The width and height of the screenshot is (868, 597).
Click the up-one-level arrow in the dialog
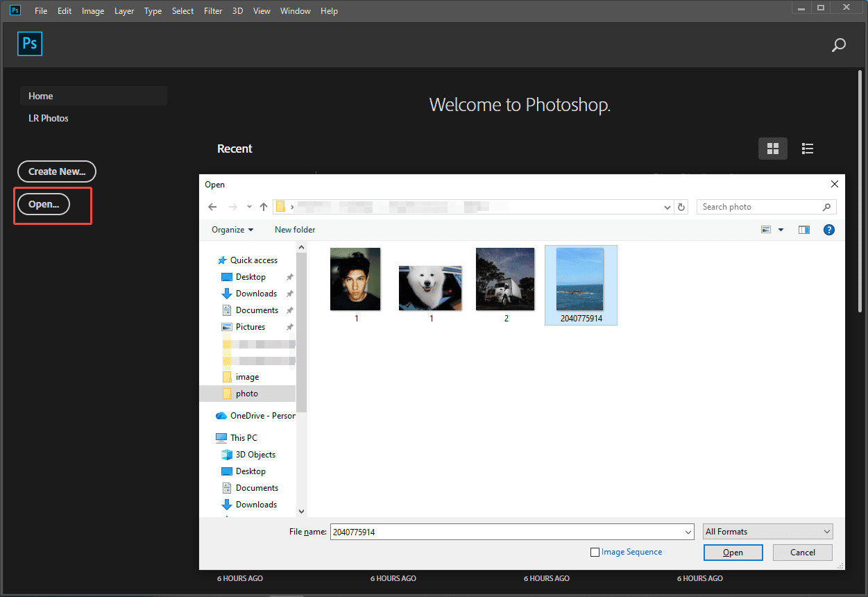click(263, 206)
